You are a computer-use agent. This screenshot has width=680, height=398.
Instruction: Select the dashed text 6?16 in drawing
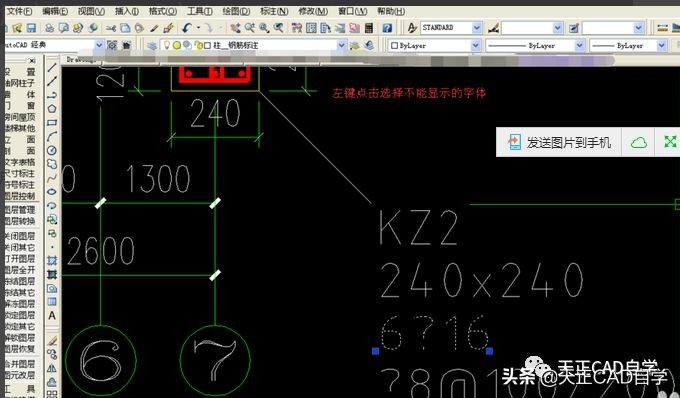(x=434, y=333)
